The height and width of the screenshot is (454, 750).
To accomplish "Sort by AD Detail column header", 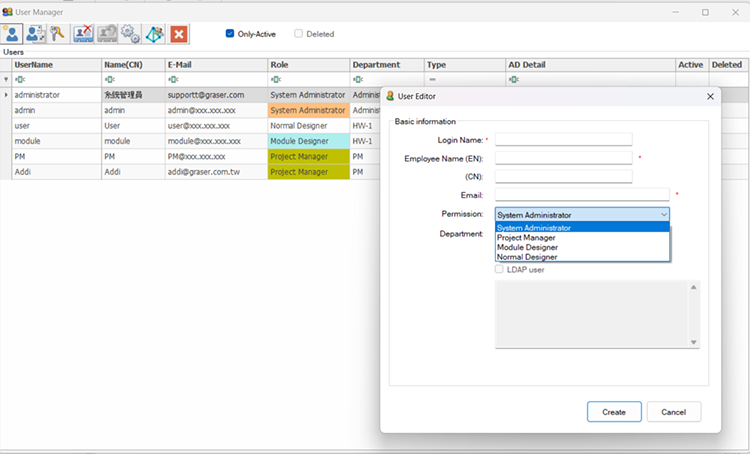I will pyautogui.click(x=591, y=65).
